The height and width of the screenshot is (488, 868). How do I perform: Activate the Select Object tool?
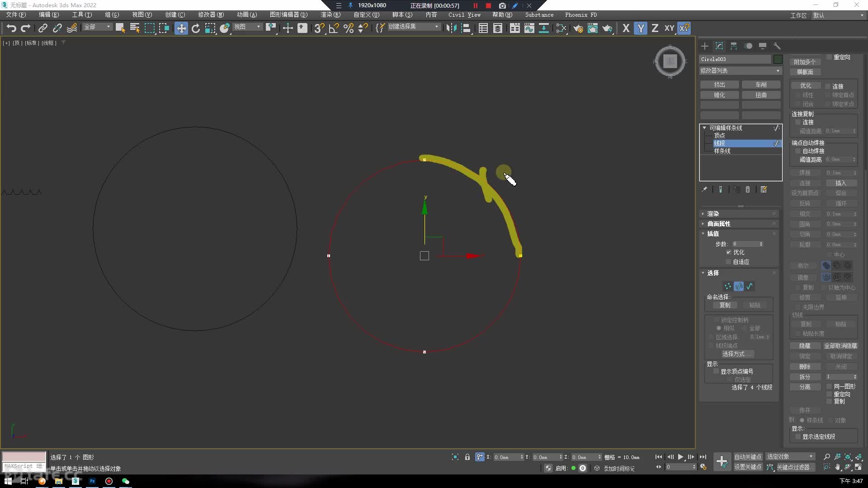coord(120,28)
